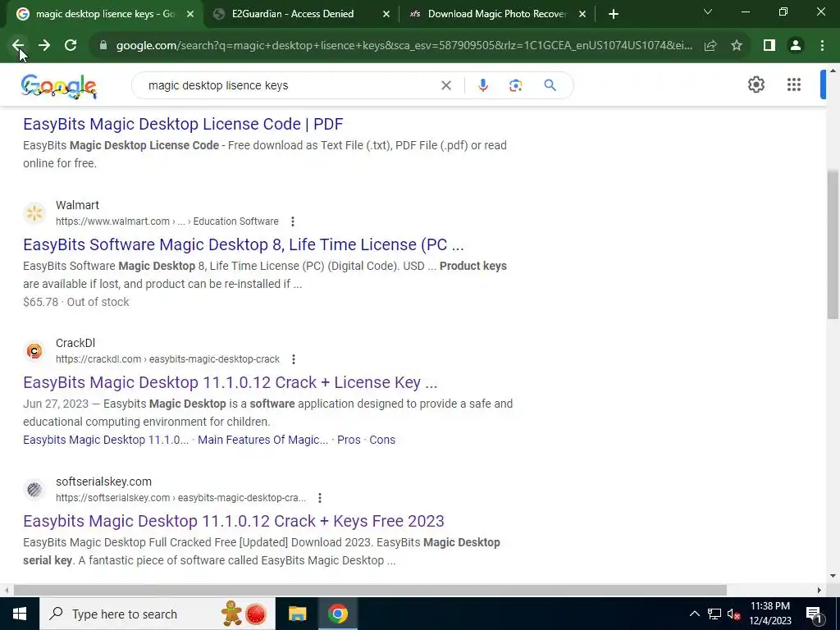Click the $65.78 · Out of stock text
This screenshot has height=630, width=840.
click(x=76, y=302)
